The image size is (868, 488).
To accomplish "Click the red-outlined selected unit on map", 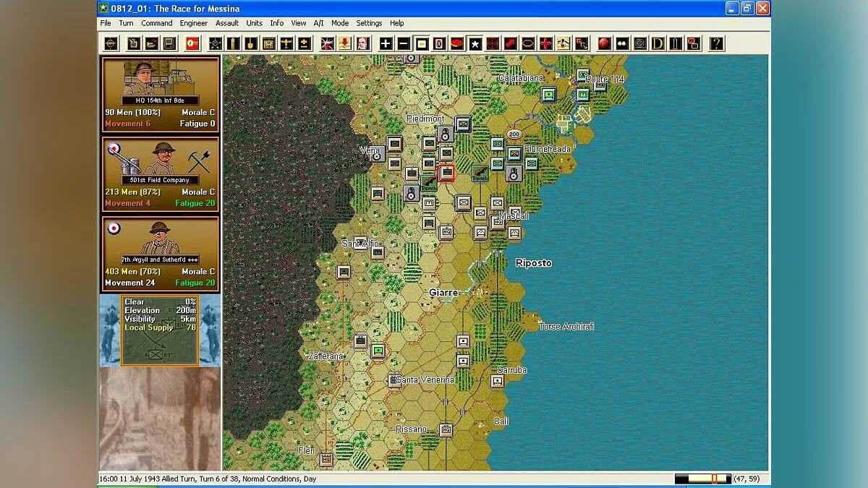I will click(446, 173).
